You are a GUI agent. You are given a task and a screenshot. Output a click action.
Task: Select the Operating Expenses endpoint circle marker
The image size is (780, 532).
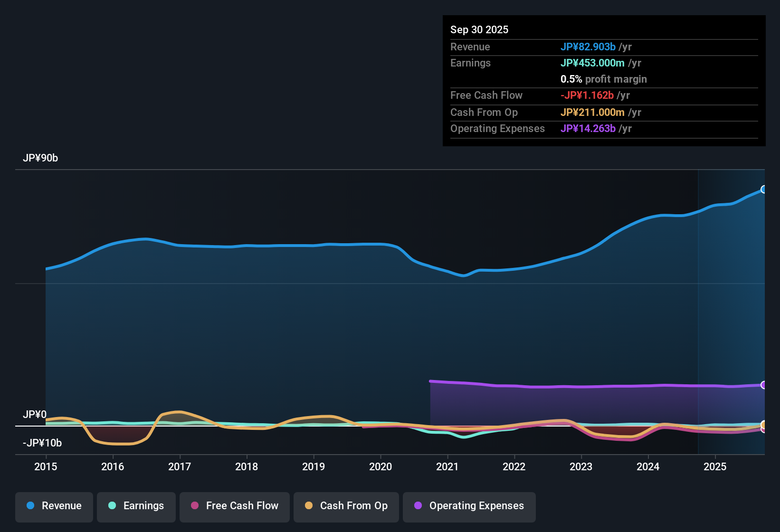(x=764, y=385)
